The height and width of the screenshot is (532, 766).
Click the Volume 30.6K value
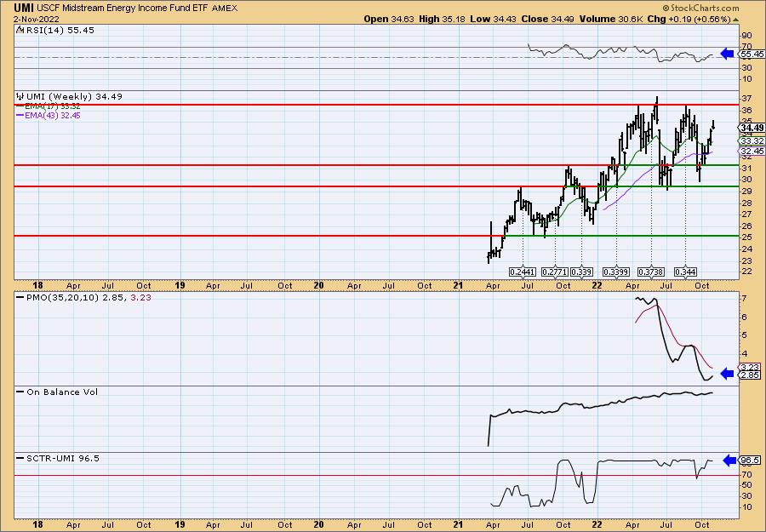tap(610, 19)
